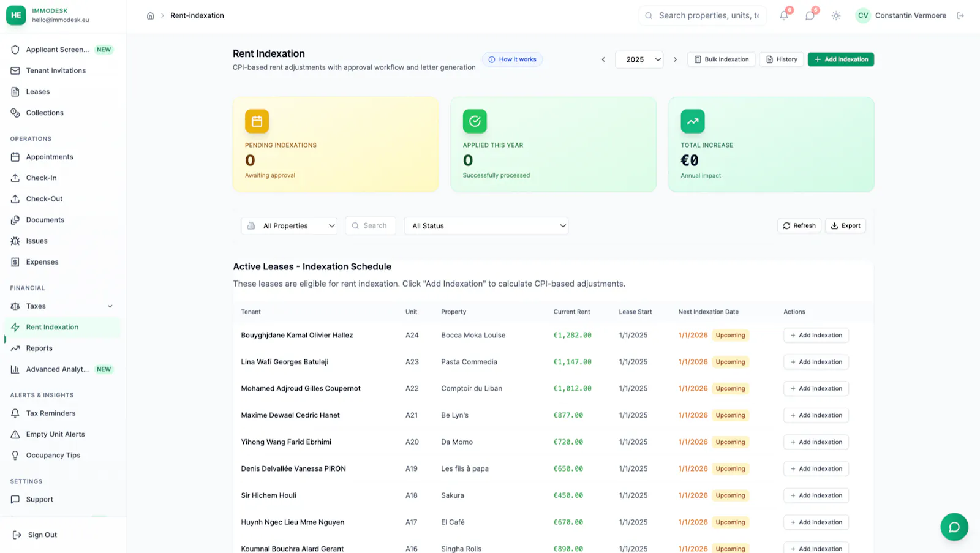Open Support page
This screenshot has width=980, height=553.
(62, 500)
